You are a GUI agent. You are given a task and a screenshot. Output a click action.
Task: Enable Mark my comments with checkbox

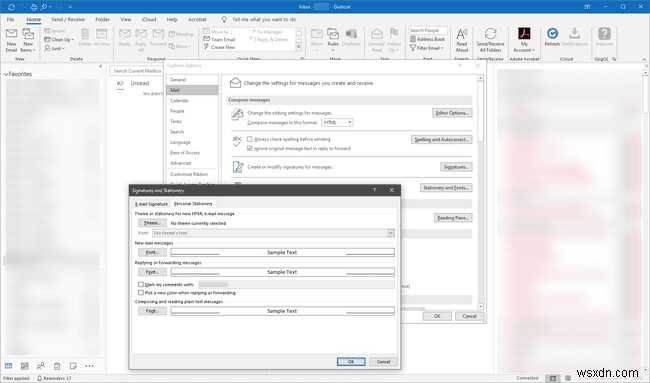point(141,284)
